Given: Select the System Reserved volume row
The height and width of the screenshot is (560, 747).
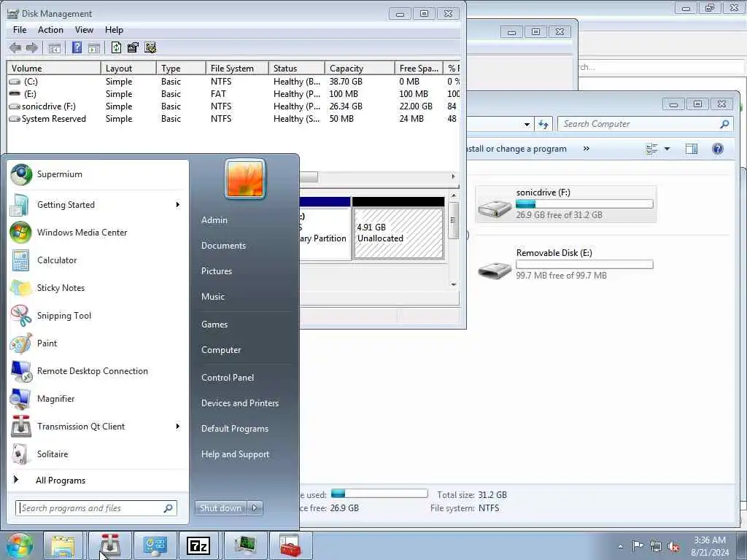Looking at the screenshot, I should 233,119.
